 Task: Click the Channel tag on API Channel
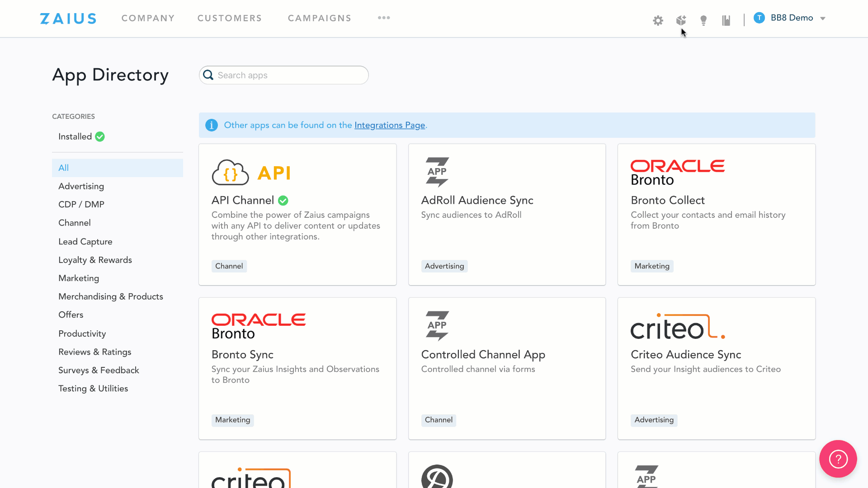[x=229, y=266]
